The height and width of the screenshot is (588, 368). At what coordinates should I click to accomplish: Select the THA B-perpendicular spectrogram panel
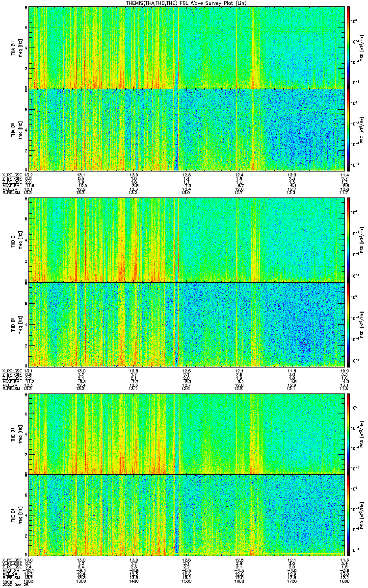tap(187, 47)
